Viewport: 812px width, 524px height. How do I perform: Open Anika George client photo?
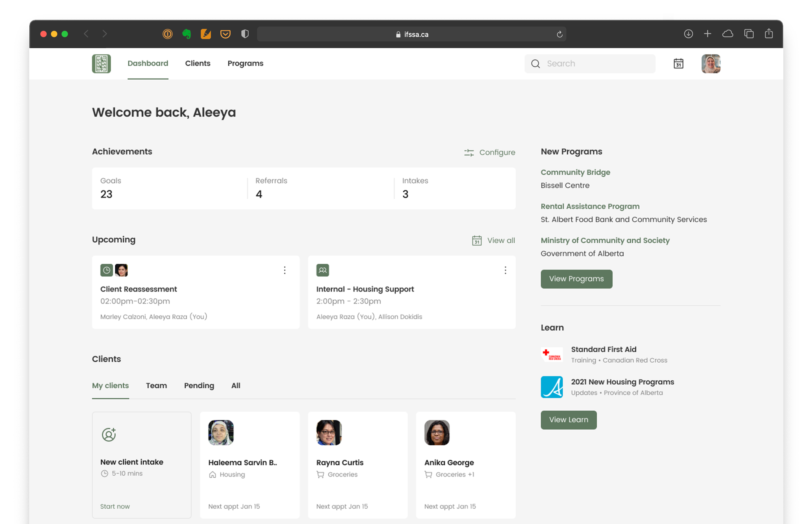tap(437, 432)
